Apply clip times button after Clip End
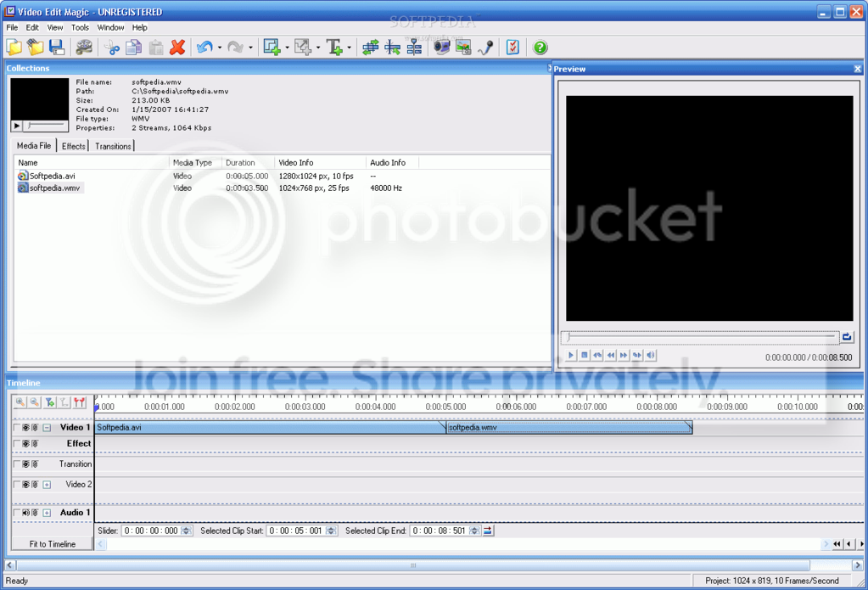868x590 pixels. click(x=488, y=531)
